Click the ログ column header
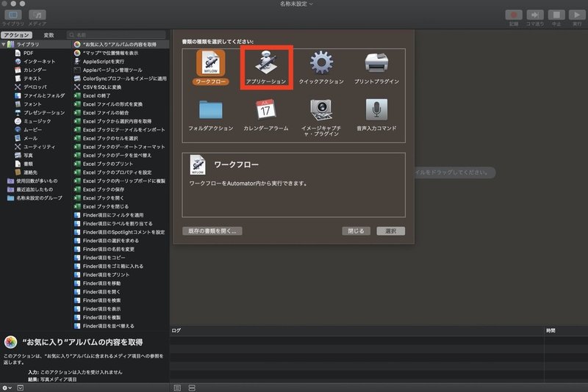Screen dimensions: 588x392 pyautogui.click(x=176, y=330)
